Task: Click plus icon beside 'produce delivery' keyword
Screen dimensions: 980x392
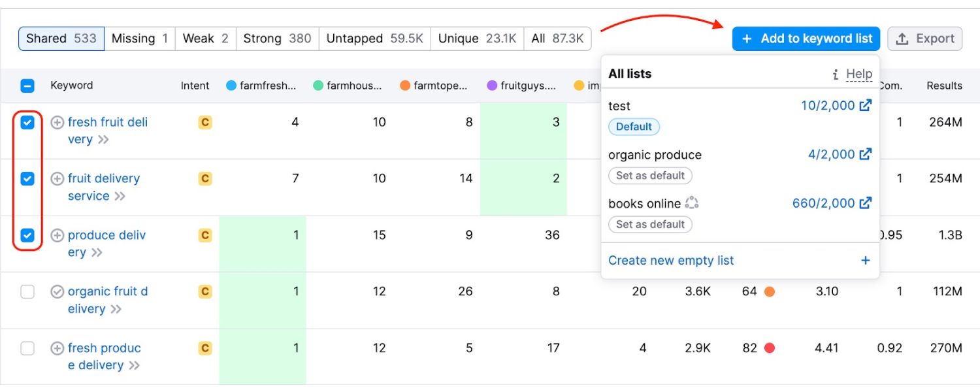Action: coord(57,235)
